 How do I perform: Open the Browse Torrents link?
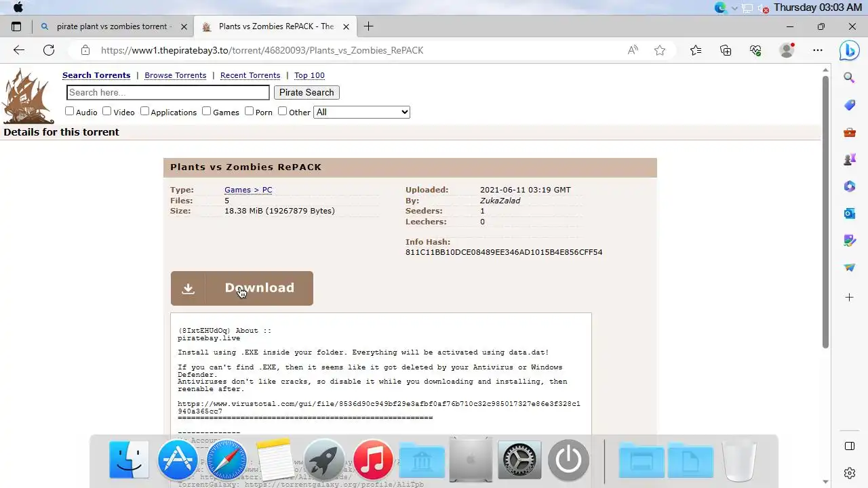(x=175, y=75)
